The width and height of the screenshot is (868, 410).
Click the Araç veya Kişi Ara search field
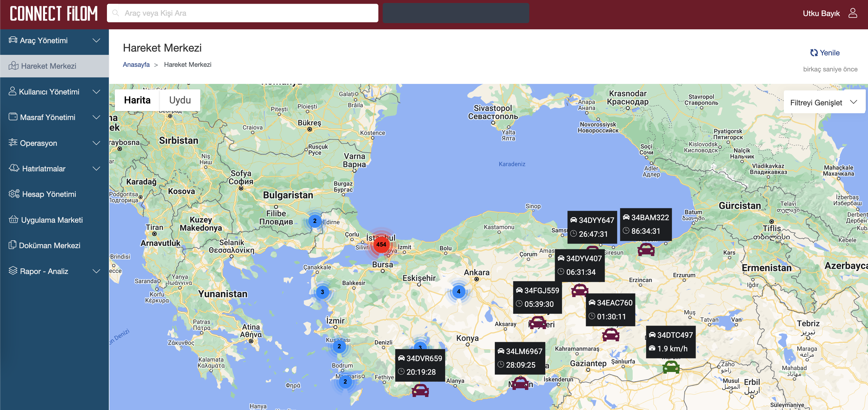point(243,13)
